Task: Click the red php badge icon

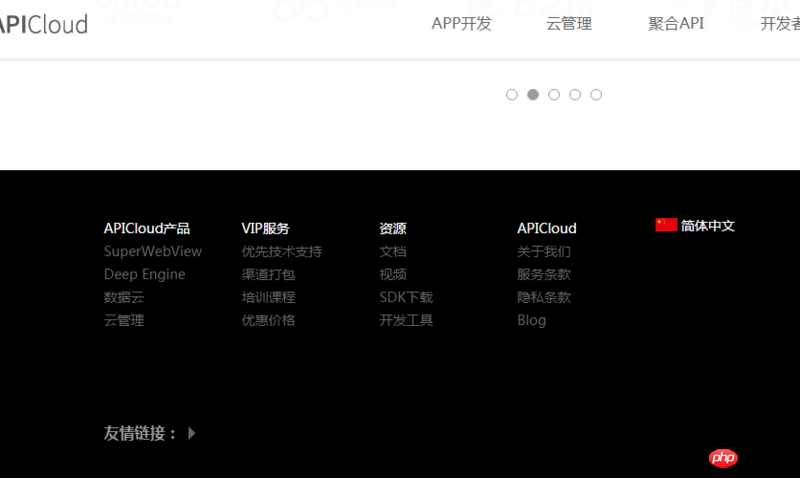Action: (x=723, y=458)
